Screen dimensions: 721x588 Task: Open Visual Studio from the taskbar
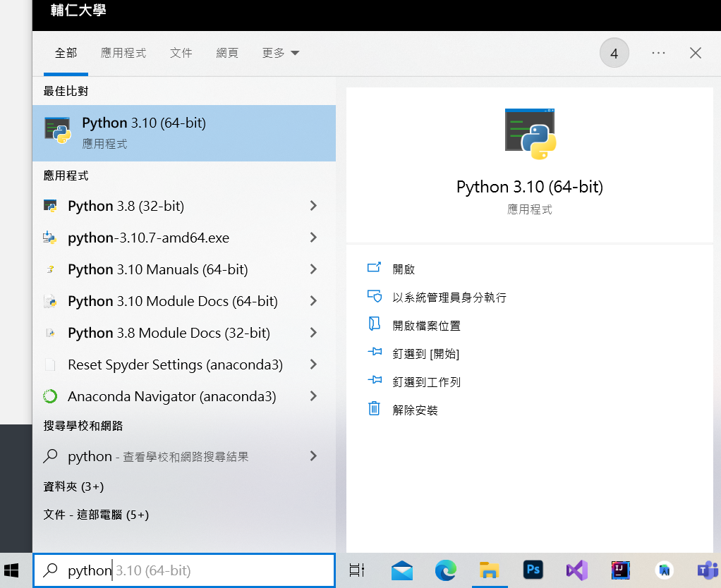coord(576,570)
